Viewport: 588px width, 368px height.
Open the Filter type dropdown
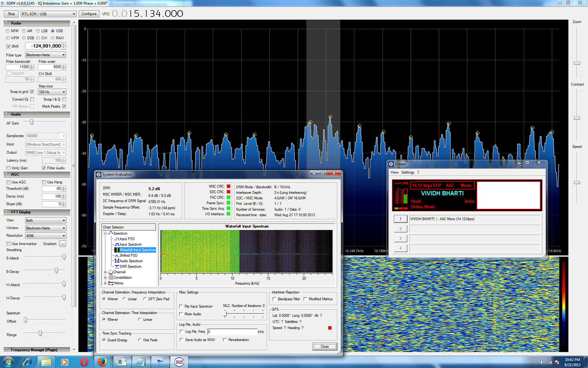(45, 55)
